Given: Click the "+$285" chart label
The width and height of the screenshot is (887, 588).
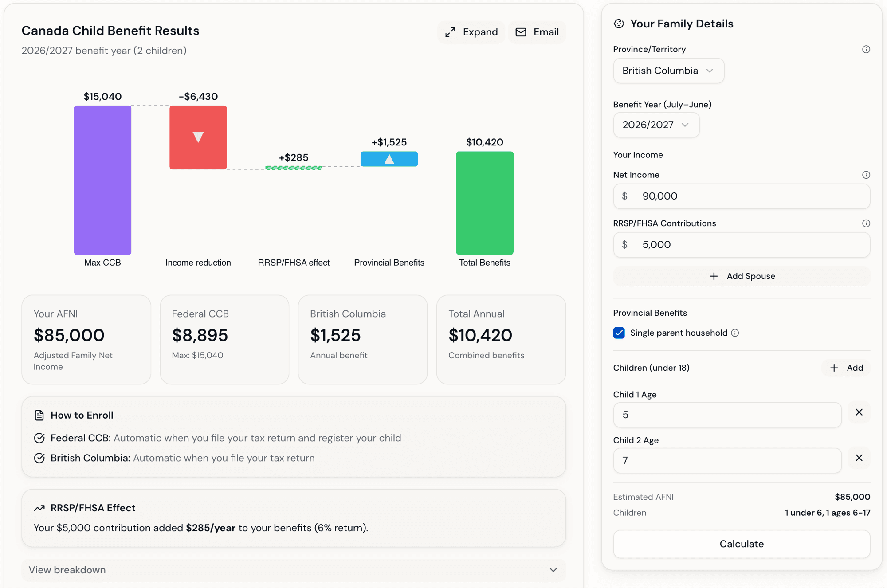Looking at the screenshot, I should (x=294, y=157).
